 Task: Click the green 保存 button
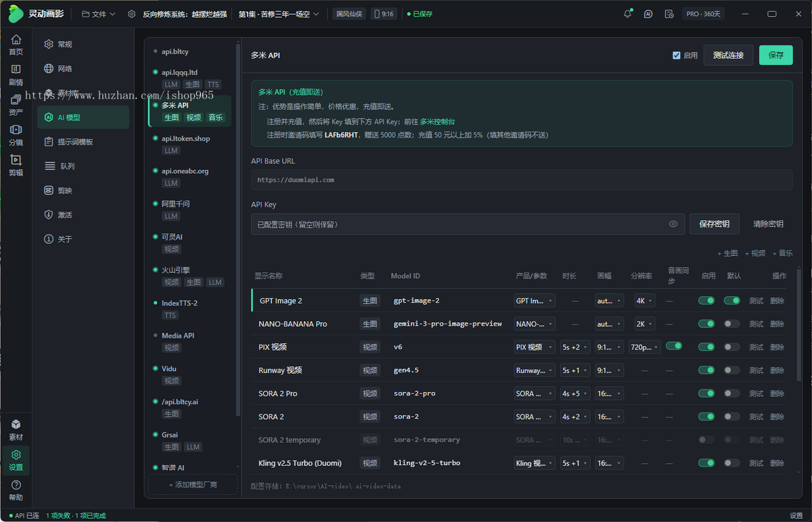click(x=775, y=56)
